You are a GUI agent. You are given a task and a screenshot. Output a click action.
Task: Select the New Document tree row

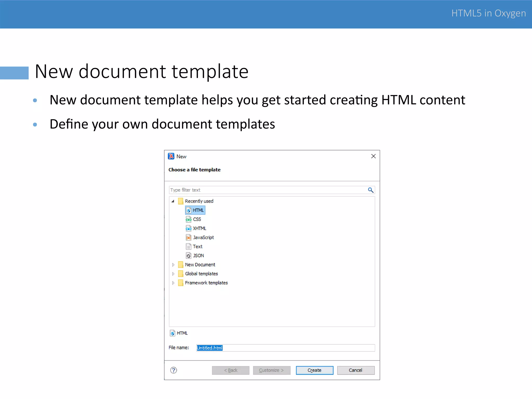pos(197,265)
